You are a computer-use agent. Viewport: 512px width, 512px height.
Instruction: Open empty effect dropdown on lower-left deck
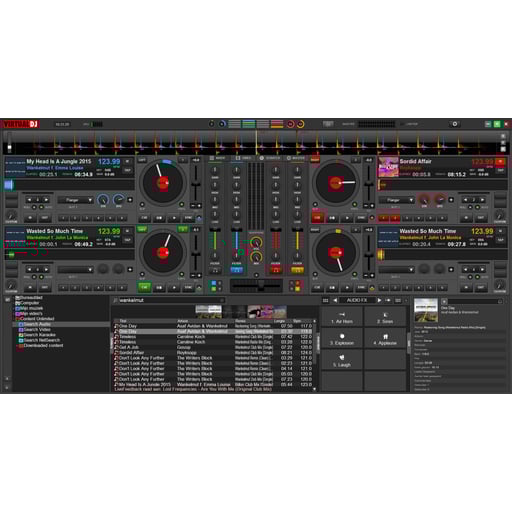[x=75, y=269]
